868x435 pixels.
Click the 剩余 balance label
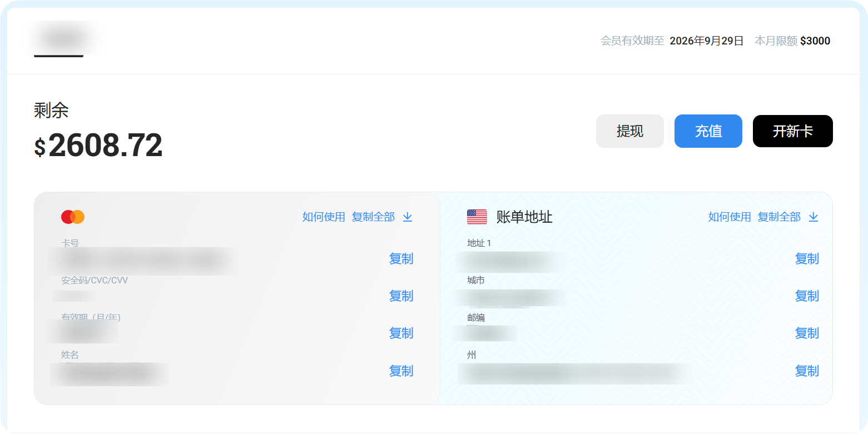(51, 111)
